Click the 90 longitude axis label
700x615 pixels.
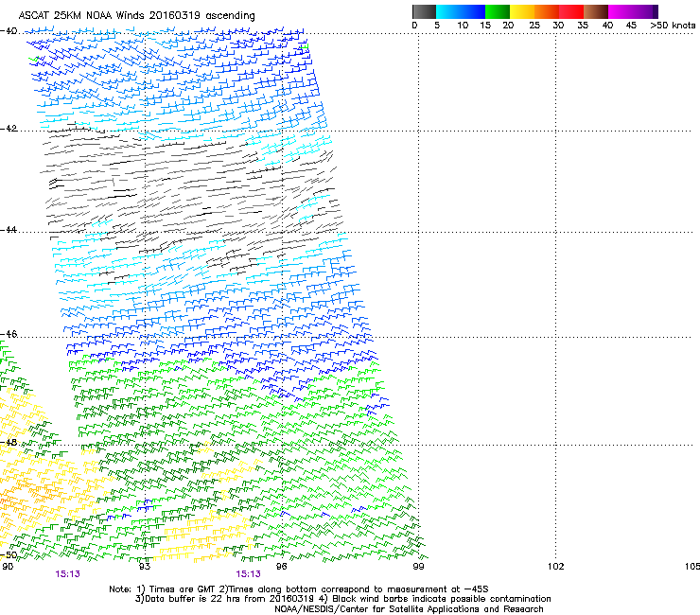8,567
